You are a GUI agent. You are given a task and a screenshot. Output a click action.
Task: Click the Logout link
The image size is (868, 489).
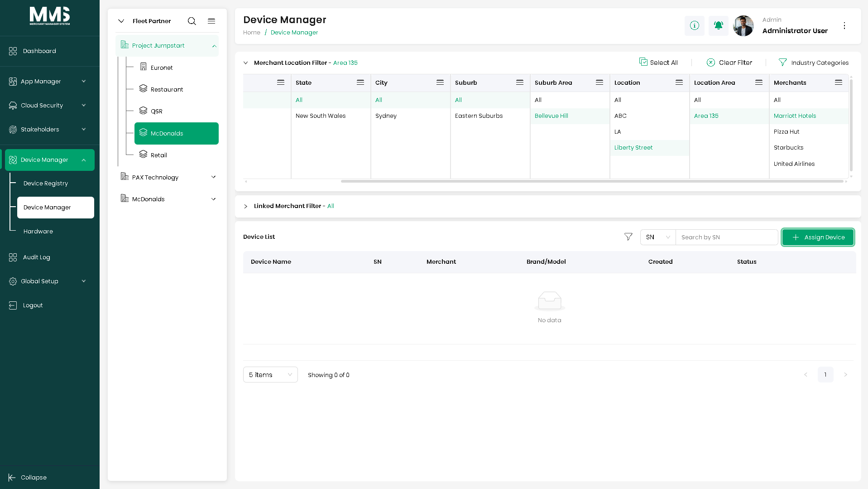[33, 305]
